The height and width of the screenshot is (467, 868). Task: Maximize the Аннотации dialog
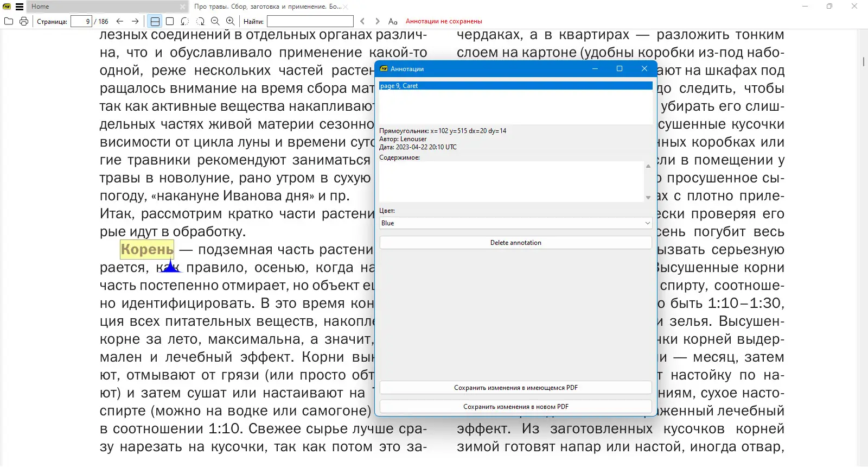tap(620, 69)
